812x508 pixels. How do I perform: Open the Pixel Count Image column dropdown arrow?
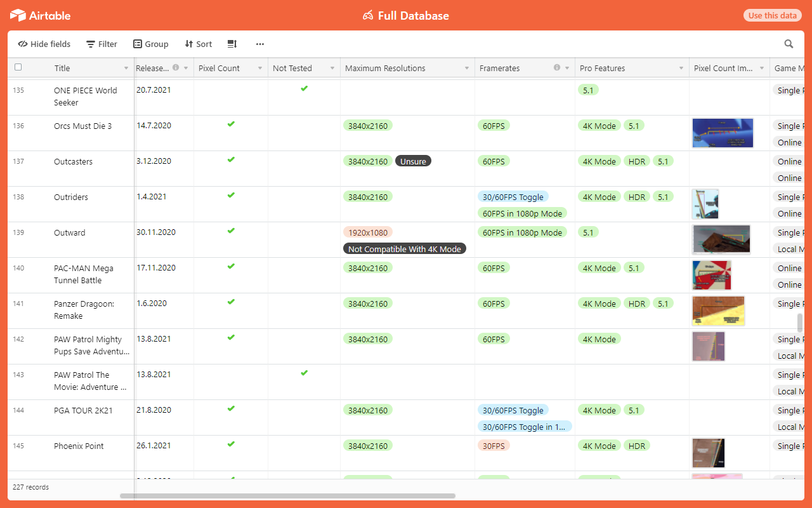click(x=762, y=68)
